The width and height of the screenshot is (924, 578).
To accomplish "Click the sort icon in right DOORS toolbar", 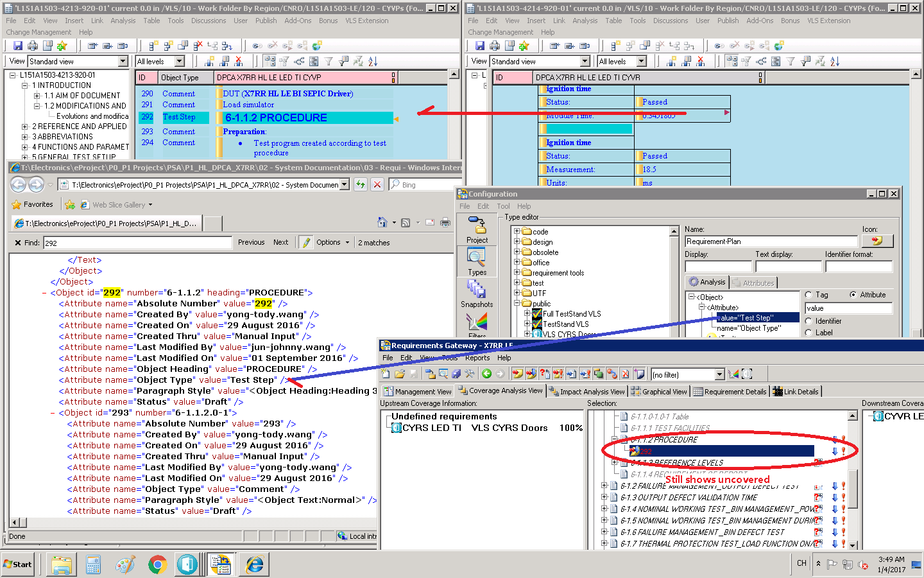I will 835,61.
